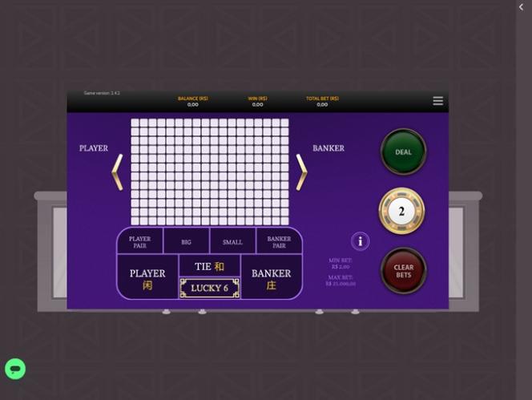
Task: Collapse side panel with top-right chevron
Action: click(x=522, y=7)
